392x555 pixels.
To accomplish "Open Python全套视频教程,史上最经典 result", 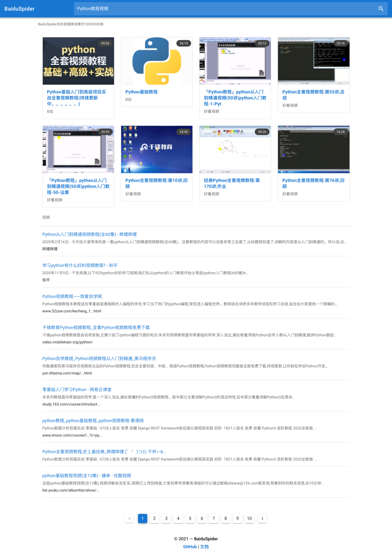I will coord(105,452).
